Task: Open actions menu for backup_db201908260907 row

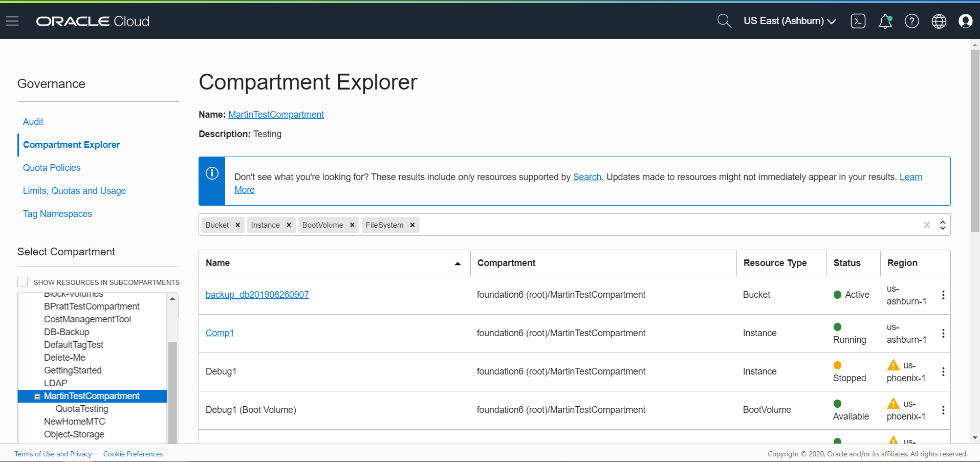Action: (943, 295)
